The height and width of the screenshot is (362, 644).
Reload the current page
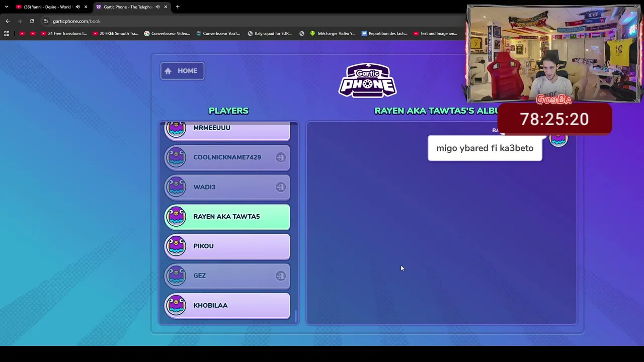click(x=32, y=21)
